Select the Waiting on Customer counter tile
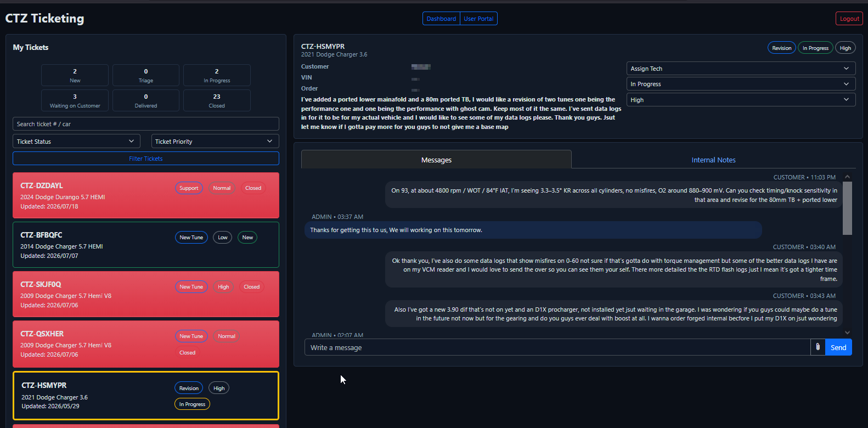The image size is (868, 428). (75, 100)
